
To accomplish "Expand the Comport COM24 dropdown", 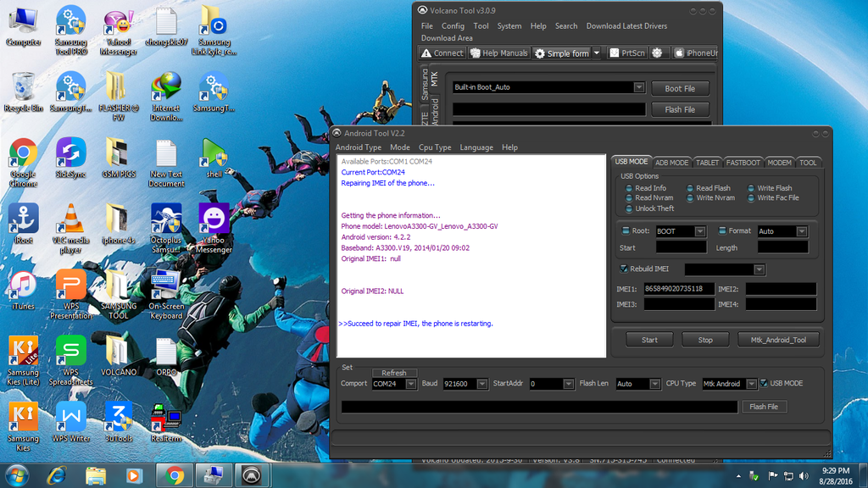I will coord(412,384).
